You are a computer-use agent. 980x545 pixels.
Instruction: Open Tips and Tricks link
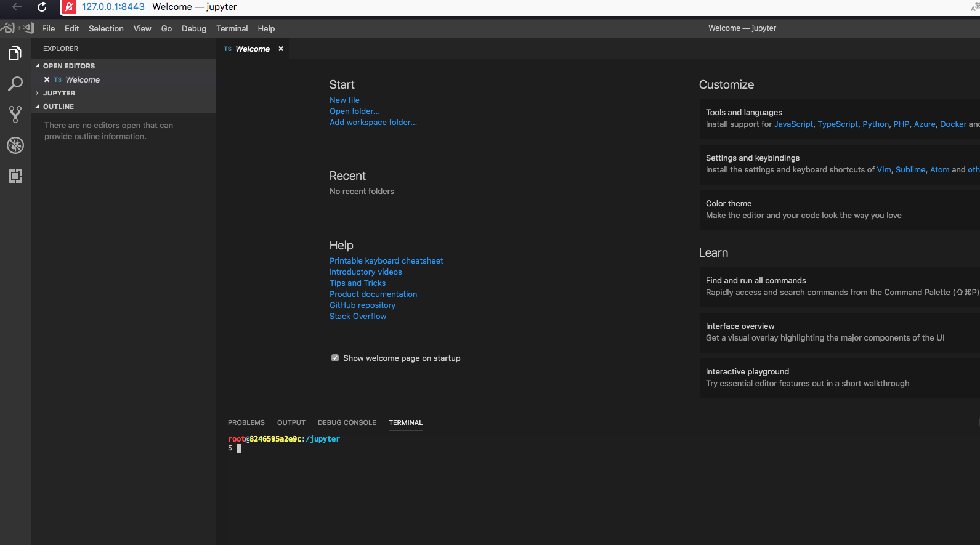pyautogui.click(x=357, y=283)
